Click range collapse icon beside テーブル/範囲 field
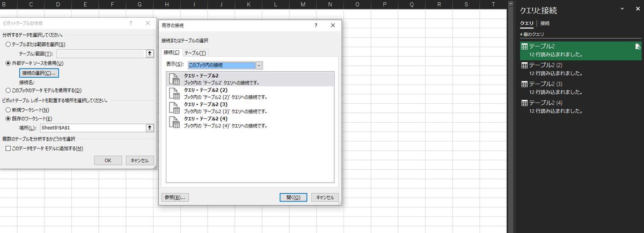The width and height of the screenshot is (644, 233). click(x=150, y=54)
